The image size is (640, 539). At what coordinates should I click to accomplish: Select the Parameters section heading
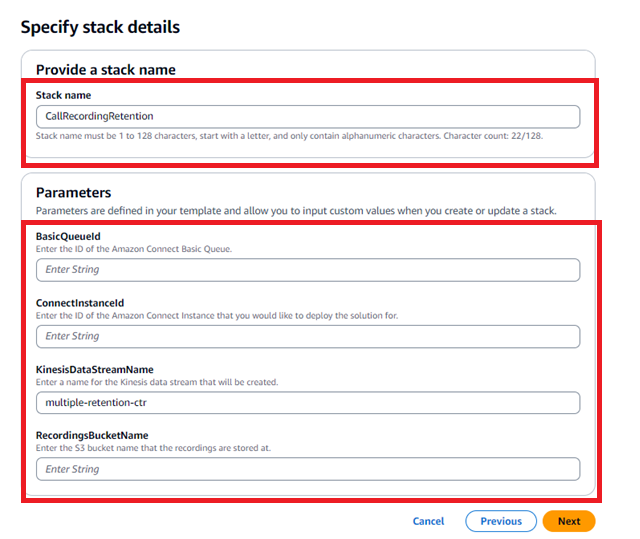[x=73, y=192]
